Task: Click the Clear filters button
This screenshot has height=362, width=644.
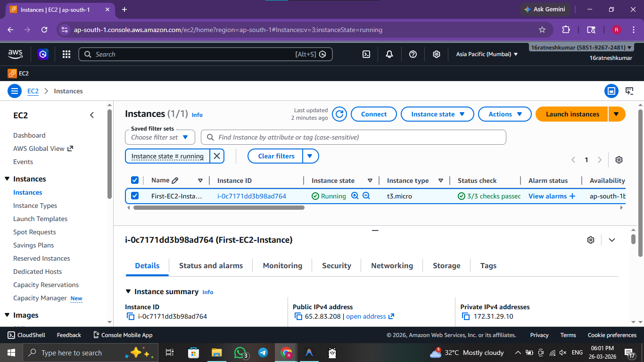Action: pos(276,156)
